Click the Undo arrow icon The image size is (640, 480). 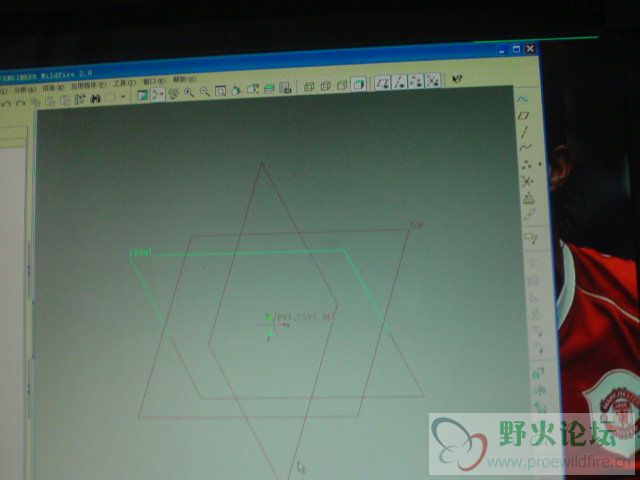[6, 104]
